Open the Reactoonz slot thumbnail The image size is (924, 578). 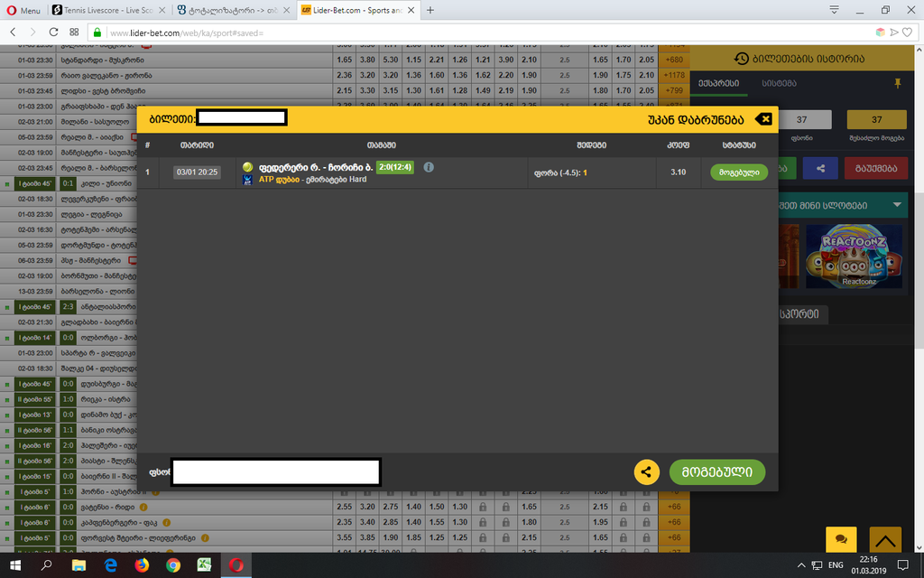[854, 256]
